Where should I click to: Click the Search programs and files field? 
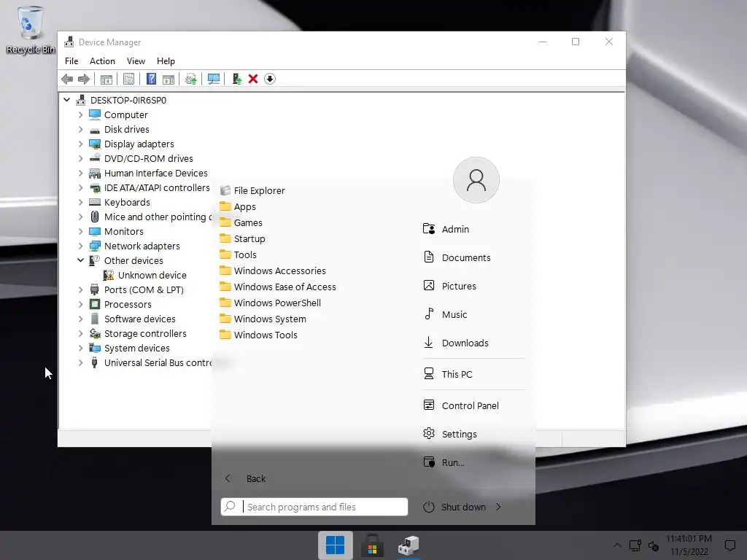pyautogui.click(x=314, y=507)
